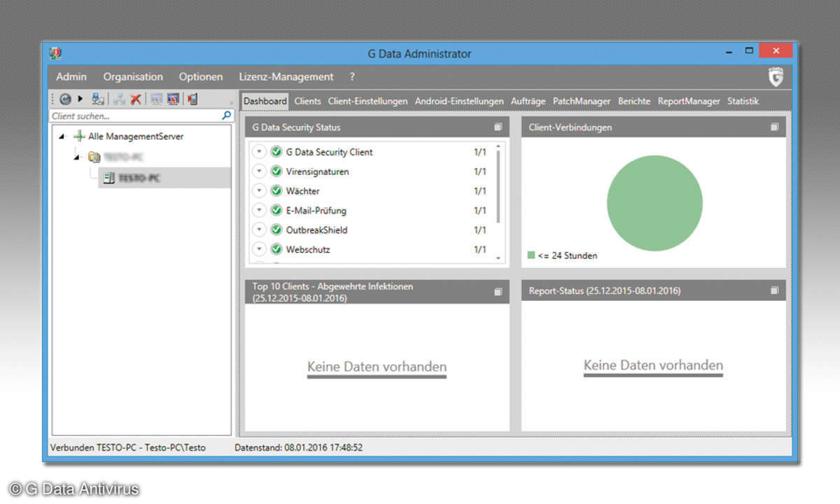This screenshot has height=504, width=840.
Task: Click the red mobile device toolbar icon
Action: pos(192,99)
